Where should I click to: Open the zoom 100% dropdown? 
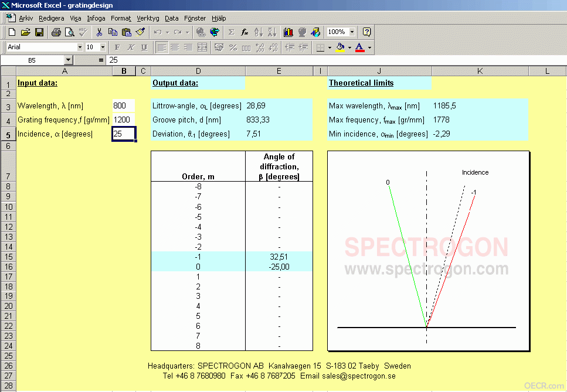352,32
